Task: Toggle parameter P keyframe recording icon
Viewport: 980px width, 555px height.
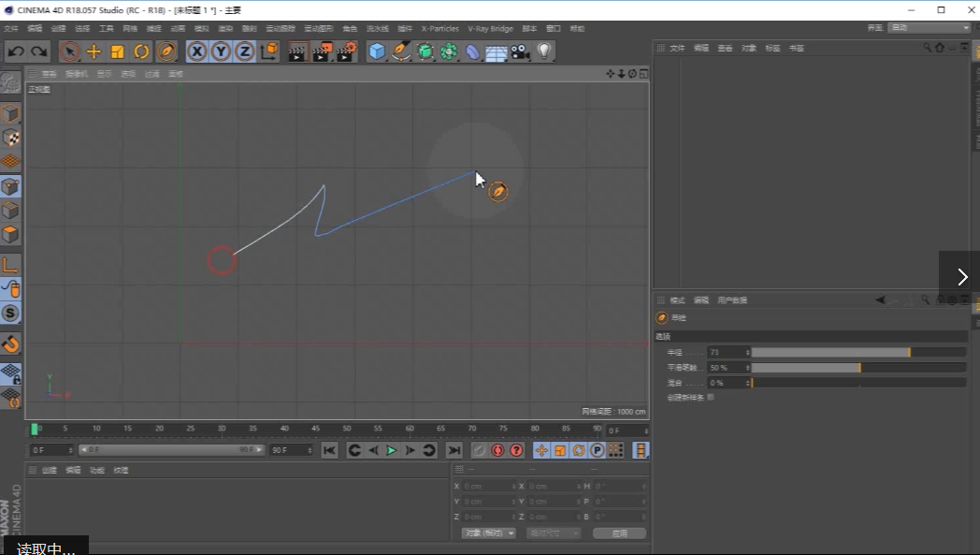Action: (597, 450)
